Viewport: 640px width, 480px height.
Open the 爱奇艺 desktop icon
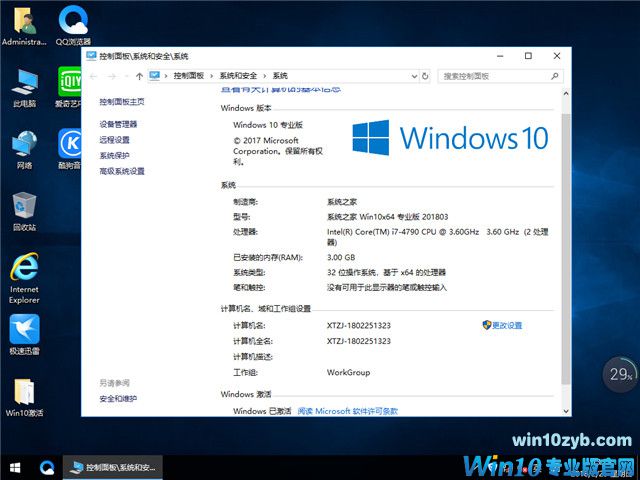[x=69, y=87]
